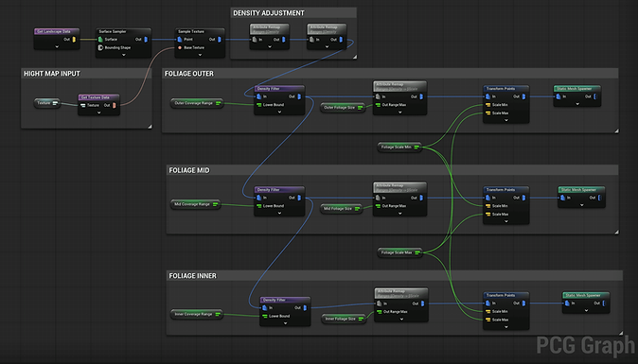
Task: Select the HIGHT MAP INPUT comment title
Action: (x=52, y=74)
